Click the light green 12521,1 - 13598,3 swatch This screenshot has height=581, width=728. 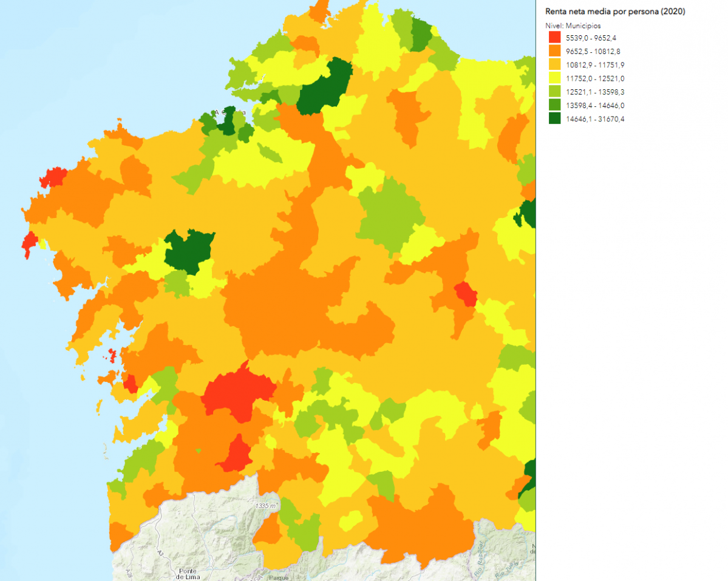coord(553,92)
